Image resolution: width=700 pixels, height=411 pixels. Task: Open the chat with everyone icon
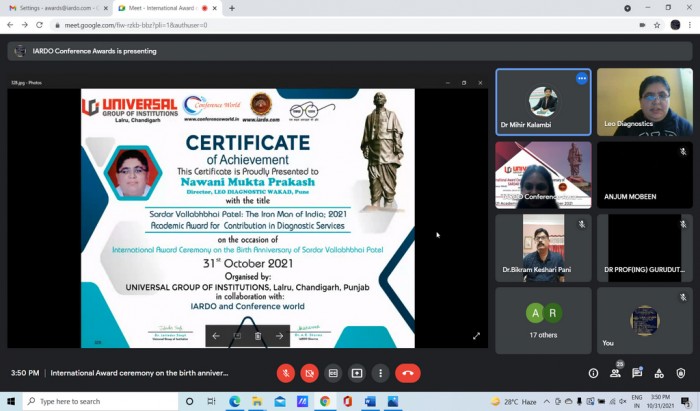pyautogui.click(x=637, y=373)
